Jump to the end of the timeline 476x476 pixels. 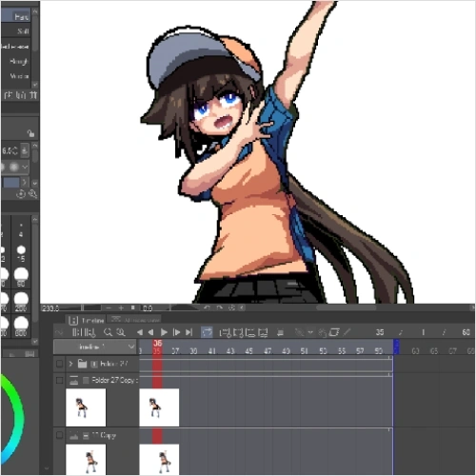click(188, 332)
